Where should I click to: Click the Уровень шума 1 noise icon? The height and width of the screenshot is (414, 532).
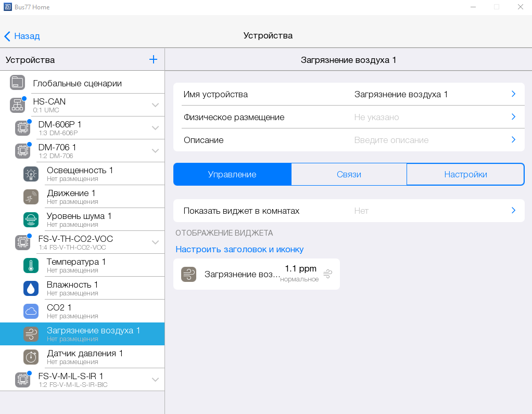(31, 220)
